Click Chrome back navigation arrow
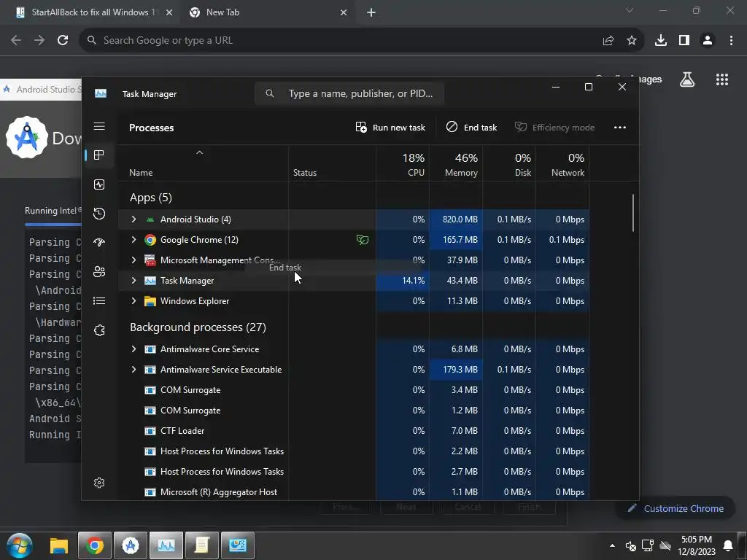 click(x=16, y=40)
